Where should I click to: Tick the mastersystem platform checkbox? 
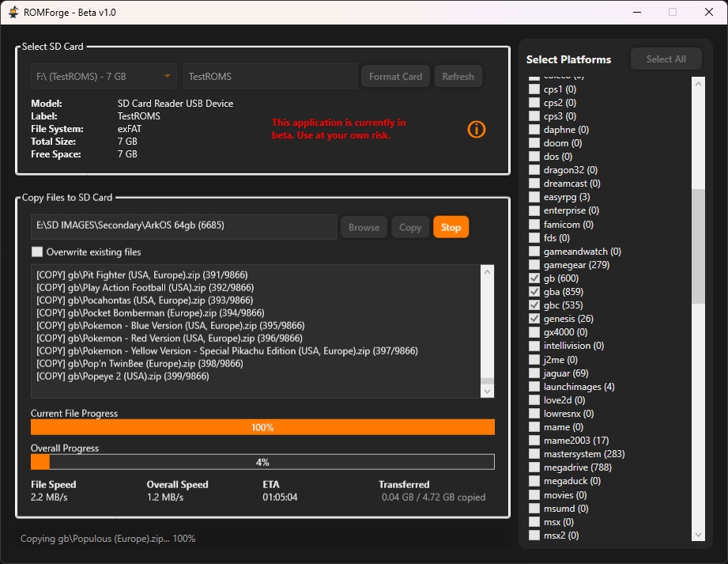pyautogui.click(x=534, y=454)
